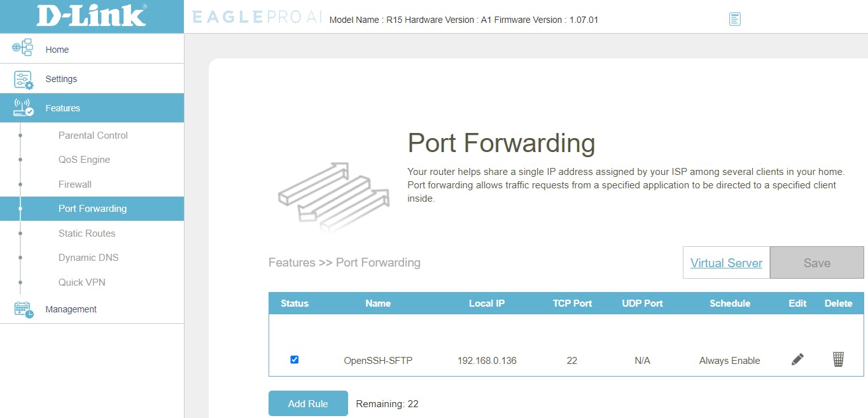
Task: Click the Home network map icon
Action: pyautogui.click(x=22, y=48)
